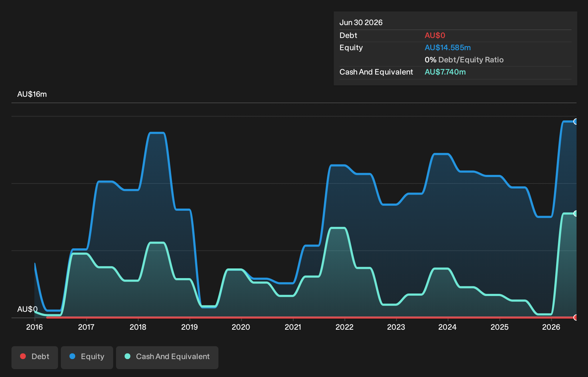
Task: Click the 2023 x-axis label
Action: pyautogui.click(x=396, y=327)
